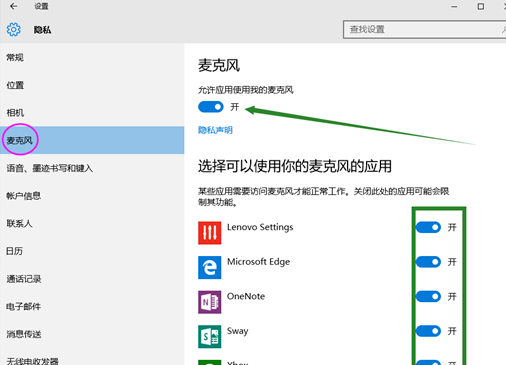
Task: Click the OneNote app icon
Action: [x=210, y=302]
